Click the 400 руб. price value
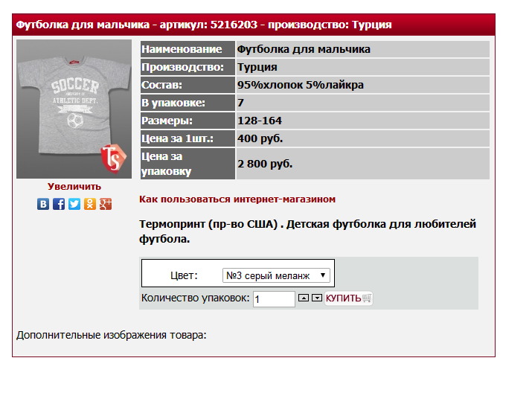This screenshot has width=532, height=419. [x=362, y=138]
